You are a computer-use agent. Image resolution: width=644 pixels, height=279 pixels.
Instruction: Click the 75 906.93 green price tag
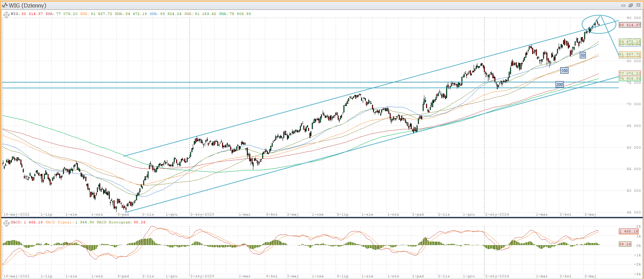630,79
